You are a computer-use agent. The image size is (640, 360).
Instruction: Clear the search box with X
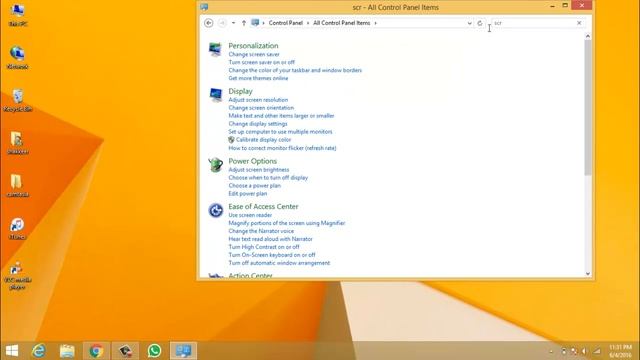(x=579, y=23)
